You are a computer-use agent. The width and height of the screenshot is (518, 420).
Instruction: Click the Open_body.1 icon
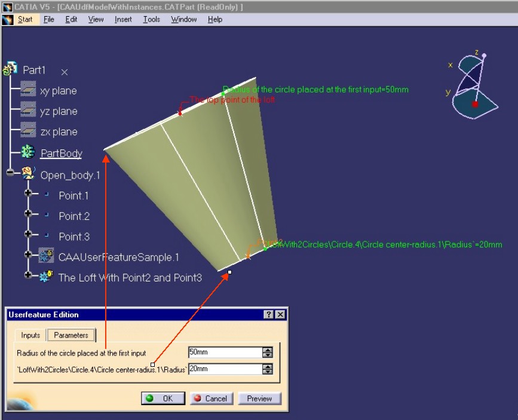(x=29, y=173)
